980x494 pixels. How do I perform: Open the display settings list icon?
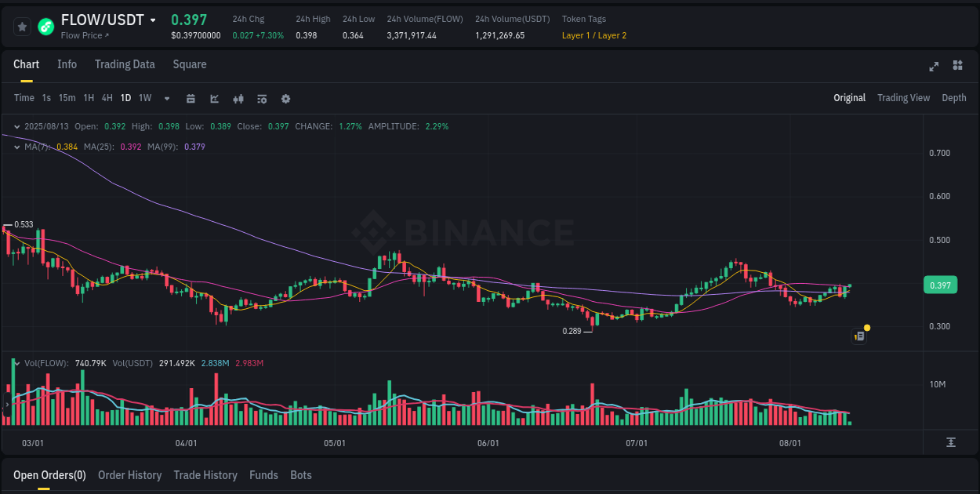[x=261, y=98]
